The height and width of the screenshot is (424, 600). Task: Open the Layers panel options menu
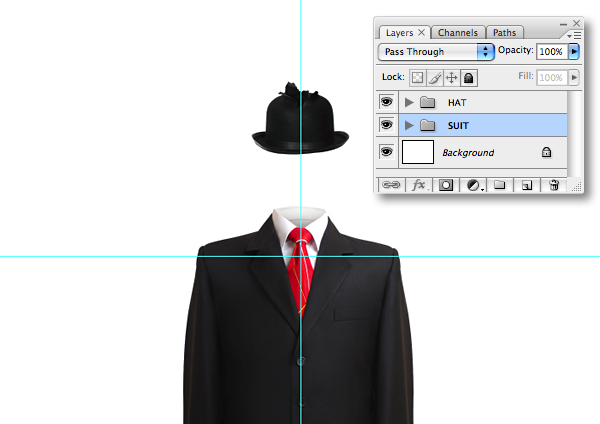[574, 36]
